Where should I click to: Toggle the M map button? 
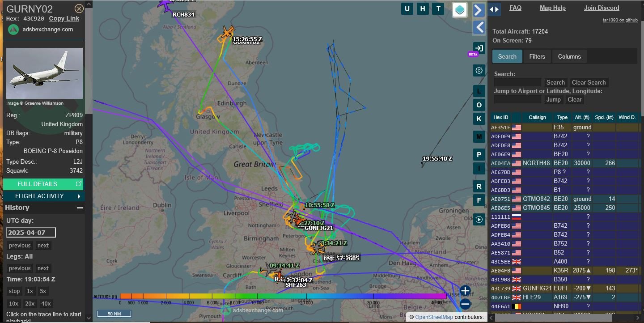click(479, 136)
